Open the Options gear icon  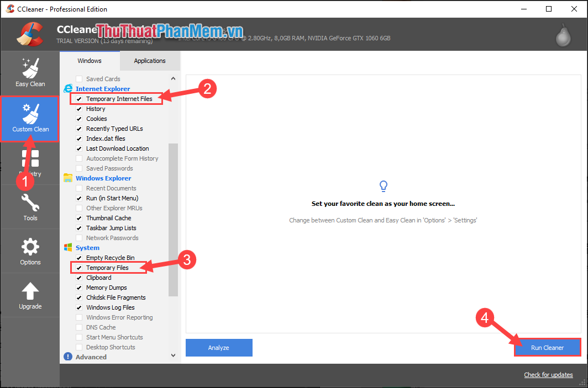tap(30, 250)
